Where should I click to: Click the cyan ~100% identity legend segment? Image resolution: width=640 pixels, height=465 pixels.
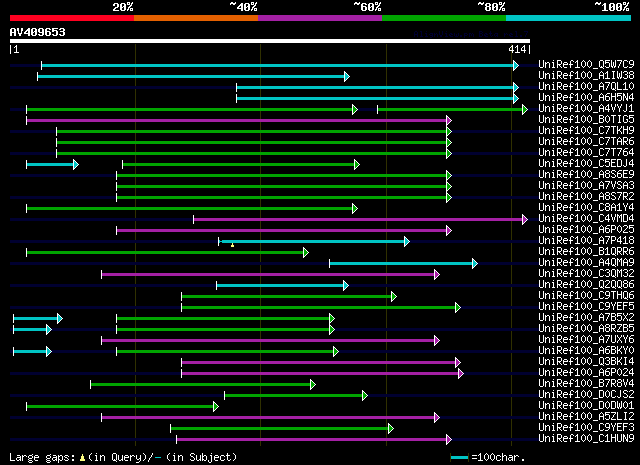569,18
